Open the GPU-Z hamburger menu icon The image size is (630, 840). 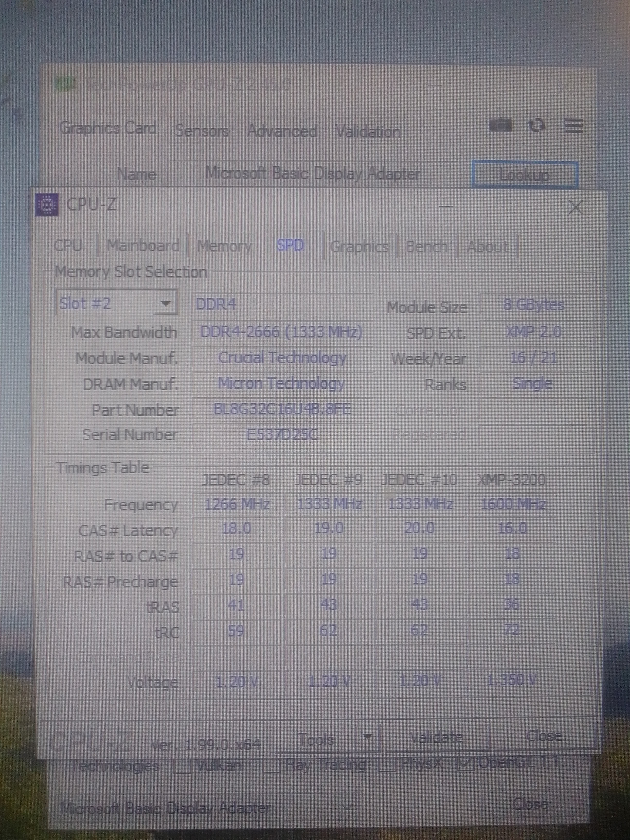573,125
